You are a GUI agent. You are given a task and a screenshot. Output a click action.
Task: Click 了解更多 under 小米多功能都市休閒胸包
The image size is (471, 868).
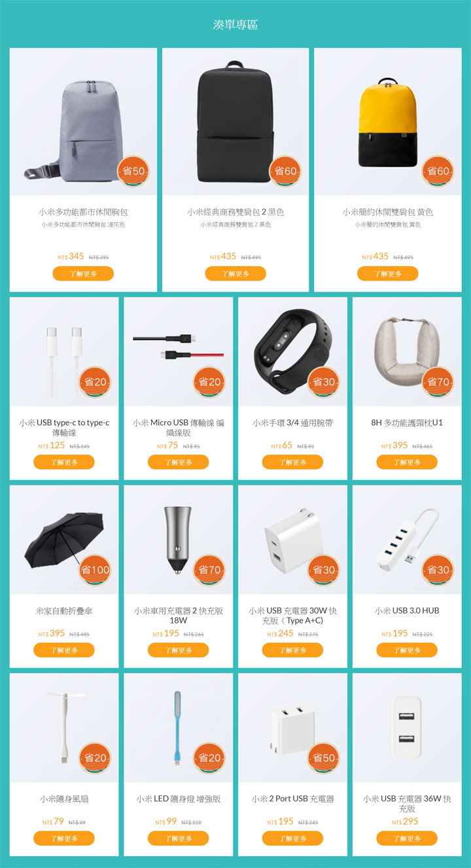83,273
